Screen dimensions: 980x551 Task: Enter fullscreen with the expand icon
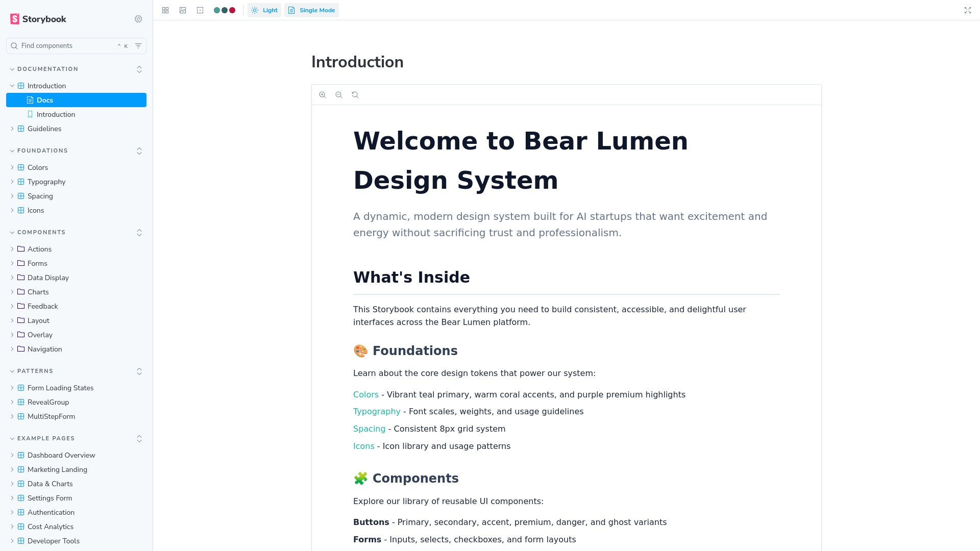pos(968,10)
